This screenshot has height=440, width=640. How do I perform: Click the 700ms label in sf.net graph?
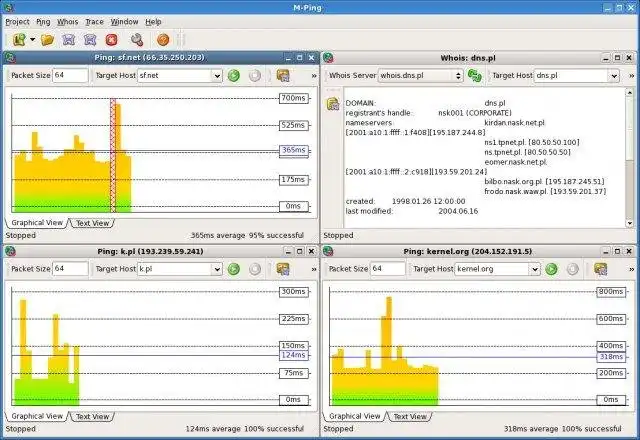[x=293, y=98]
